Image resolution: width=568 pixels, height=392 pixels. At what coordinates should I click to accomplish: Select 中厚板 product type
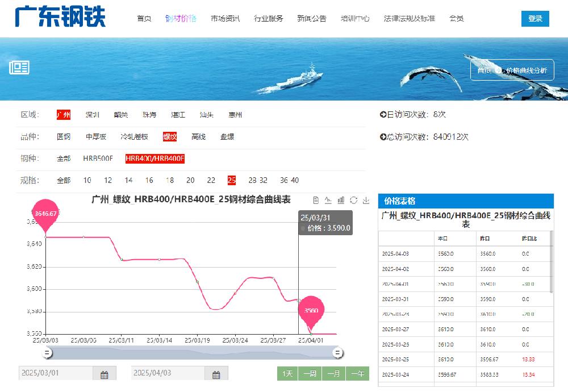(x=96, y=137)
